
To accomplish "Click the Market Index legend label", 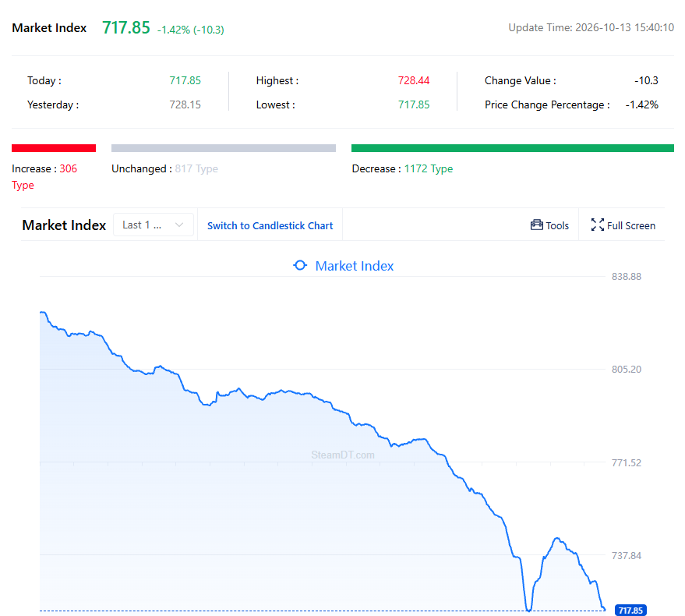I will (355, 266).
